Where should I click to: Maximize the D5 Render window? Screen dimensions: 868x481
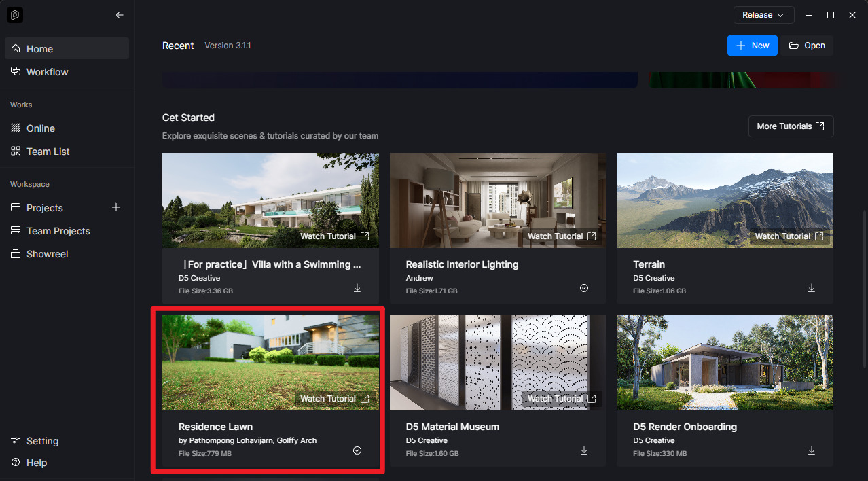click(830, 15)
